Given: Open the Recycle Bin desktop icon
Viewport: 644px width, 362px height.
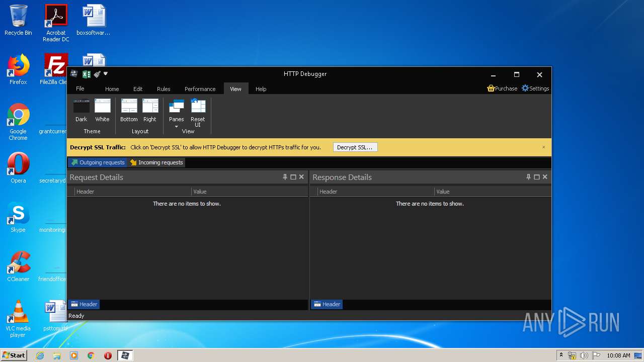Looking at the screenshot, I should tap(18, 20).
